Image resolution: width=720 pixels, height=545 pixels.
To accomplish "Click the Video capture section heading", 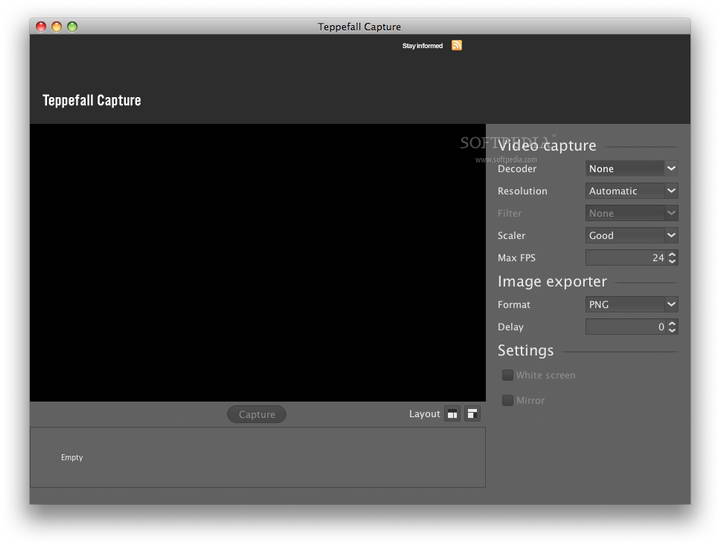I will [x=547, y=146].
